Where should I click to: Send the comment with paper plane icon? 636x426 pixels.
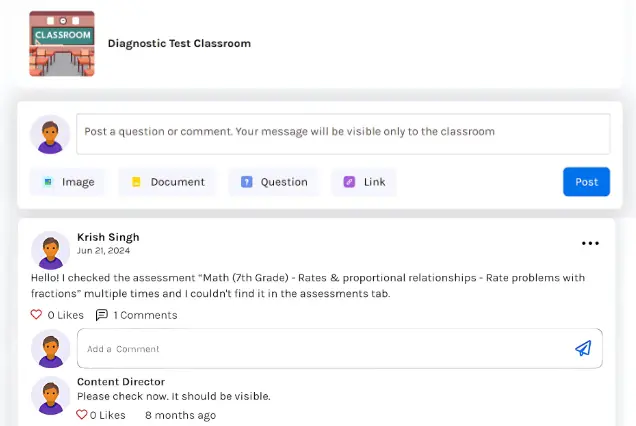(x=583, y=349)
